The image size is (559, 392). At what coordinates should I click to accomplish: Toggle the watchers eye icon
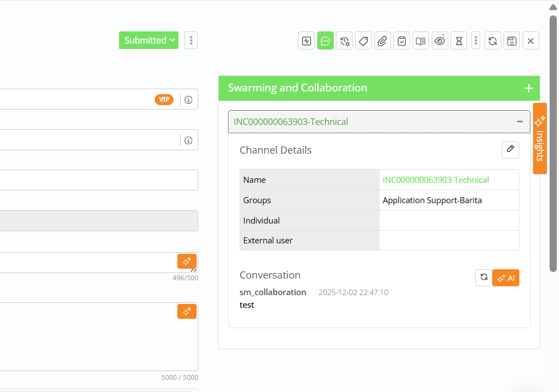point(439,41)
